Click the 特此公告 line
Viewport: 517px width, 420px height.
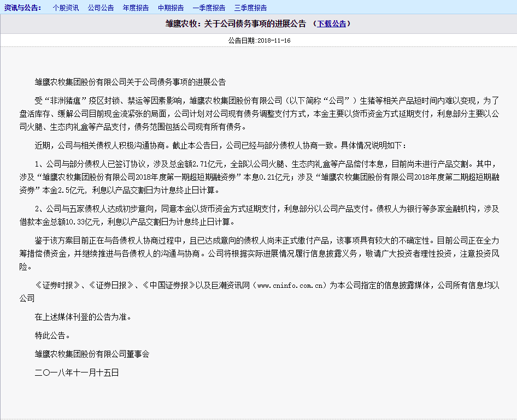52,335
